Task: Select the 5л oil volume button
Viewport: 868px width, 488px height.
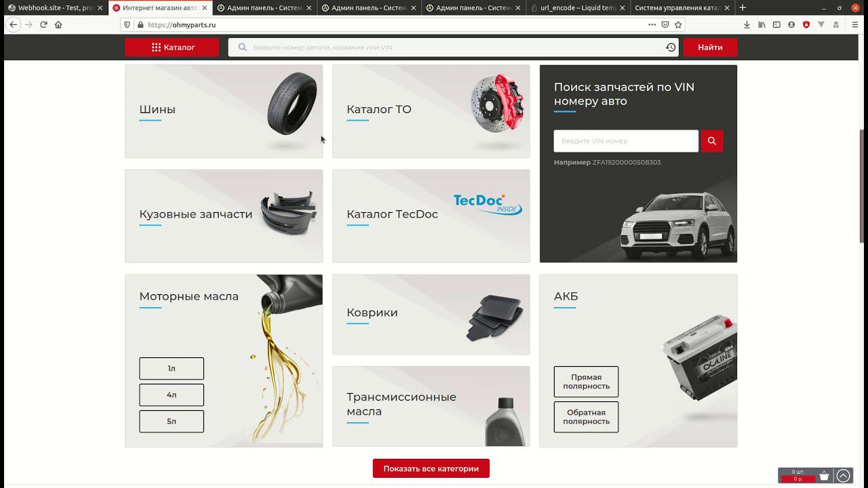Action: [x=172, y=422]
